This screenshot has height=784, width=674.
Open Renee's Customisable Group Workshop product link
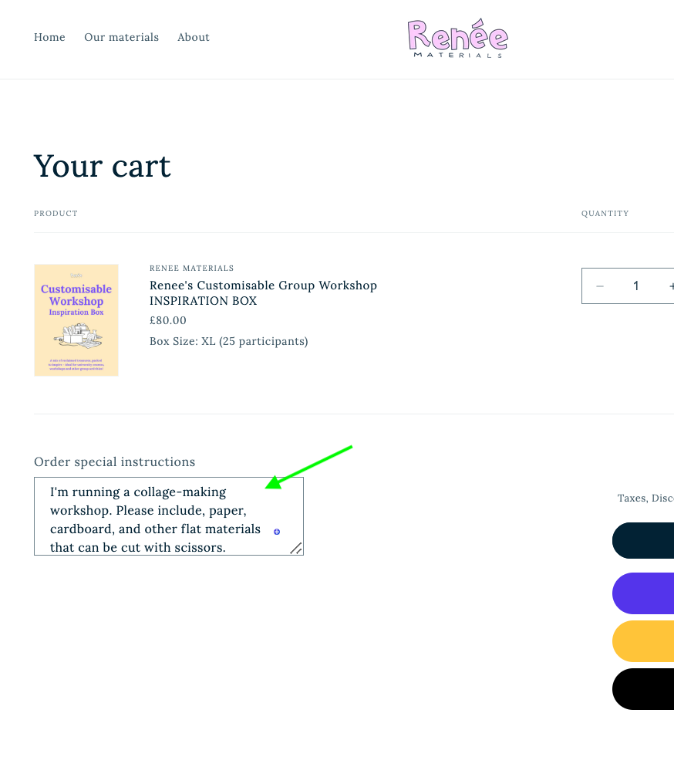(x=263, y=293)
